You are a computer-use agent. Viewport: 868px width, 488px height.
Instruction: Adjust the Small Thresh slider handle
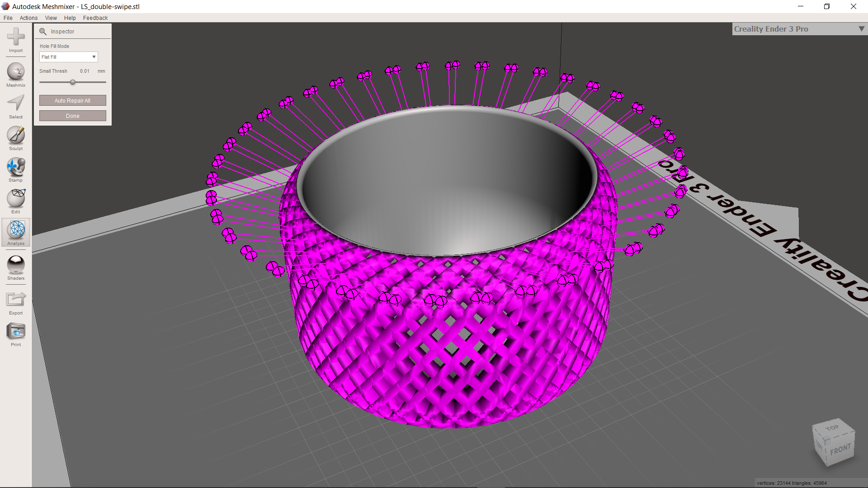click(73, 82)
